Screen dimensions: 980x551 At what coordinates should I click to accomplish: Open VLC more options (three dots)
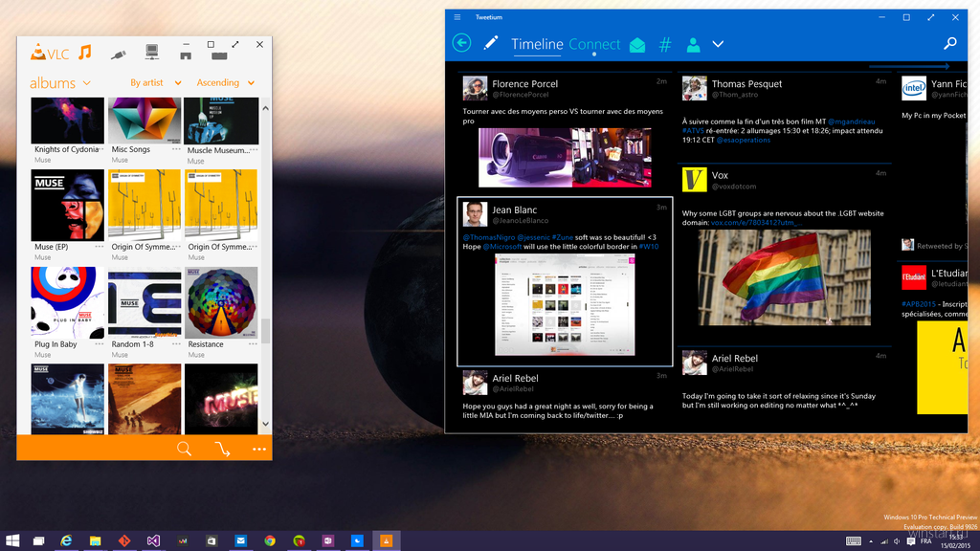(258, 449)
